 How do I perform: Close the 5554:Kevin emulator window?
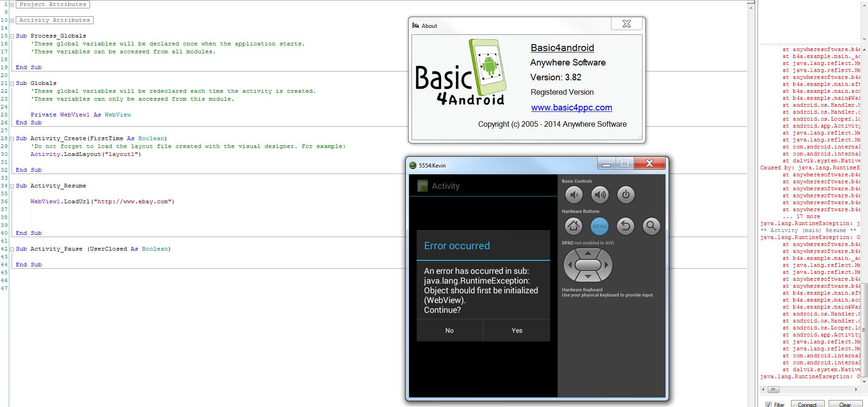(x=649, y=163)
